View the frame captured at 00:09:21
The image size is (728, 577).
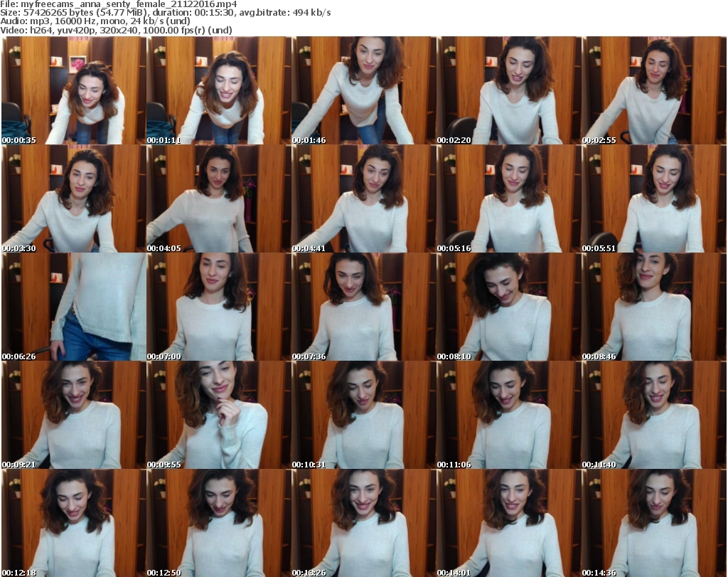click(74, 415)
